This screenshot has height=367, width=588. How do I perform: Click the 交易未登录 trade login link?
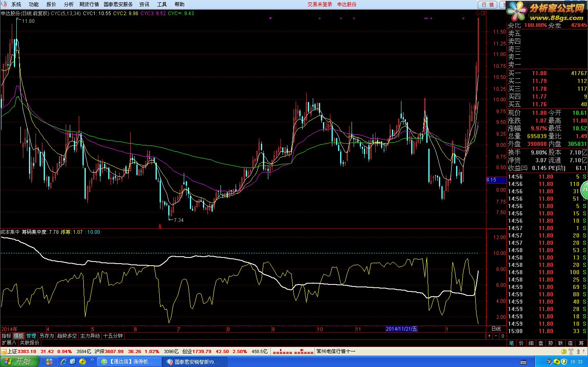[x=320, y=4]
